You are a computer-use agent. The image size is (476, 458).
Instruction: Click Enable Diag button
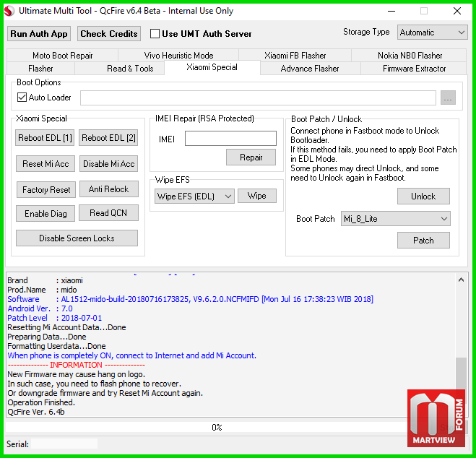click(46, 214)
